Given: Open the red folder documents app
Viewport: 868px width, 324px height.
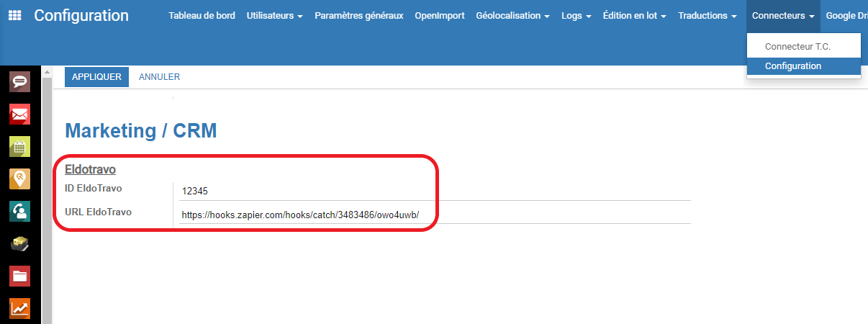Looking at the screenshot, I should point(19,276).
